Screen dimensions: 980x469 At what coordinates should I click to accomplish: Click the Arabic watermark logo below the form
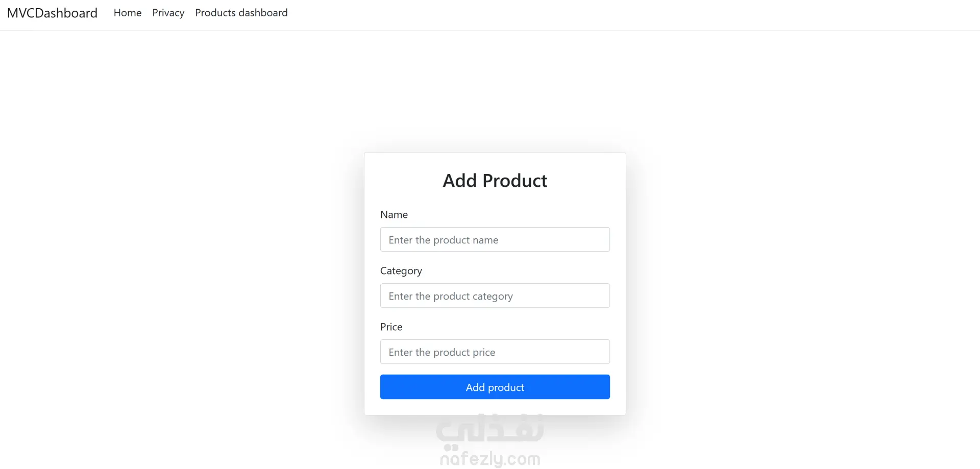pyautogui.click(x=489, y=430)
